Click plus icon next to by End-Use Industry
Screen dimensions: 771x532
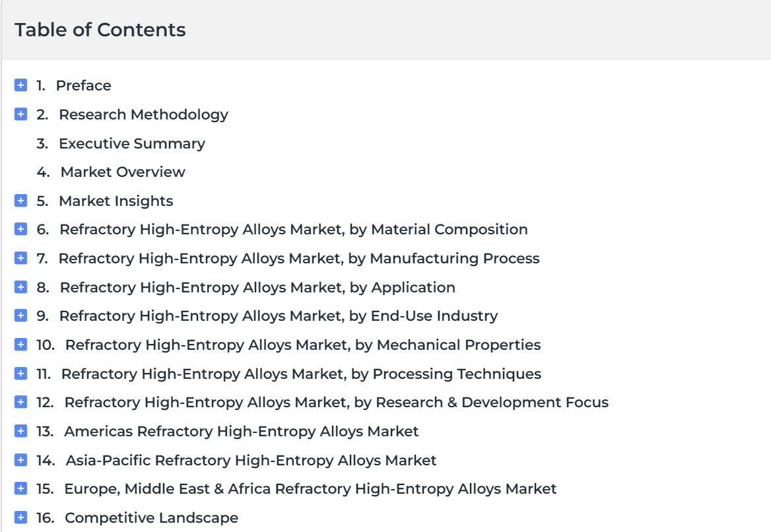[20, 316]
